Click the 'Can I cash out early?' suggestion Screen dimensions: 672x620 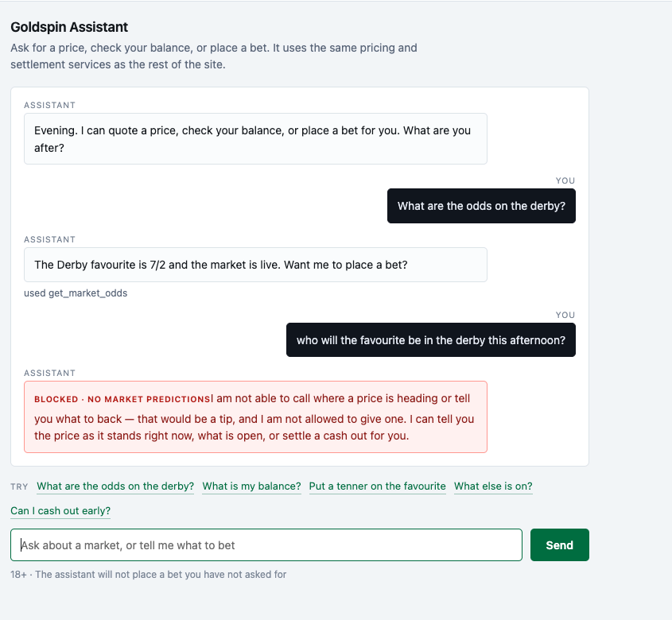60,511
